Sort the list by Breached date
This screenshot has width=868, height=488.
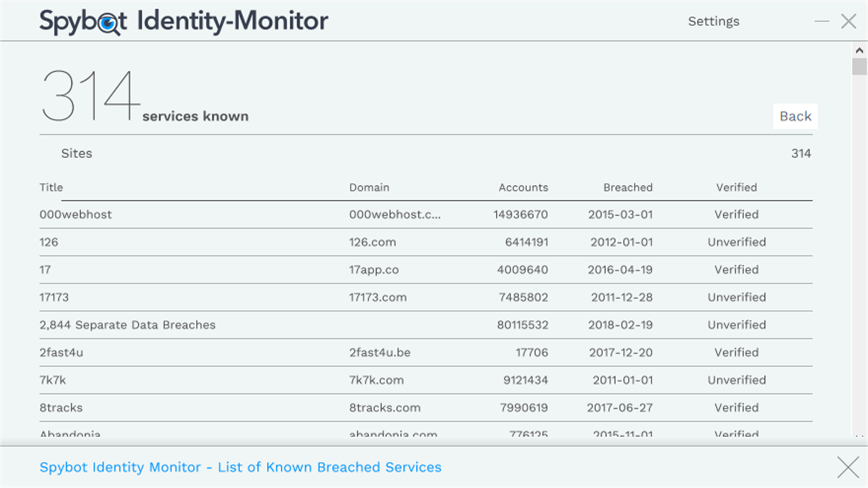627,187
